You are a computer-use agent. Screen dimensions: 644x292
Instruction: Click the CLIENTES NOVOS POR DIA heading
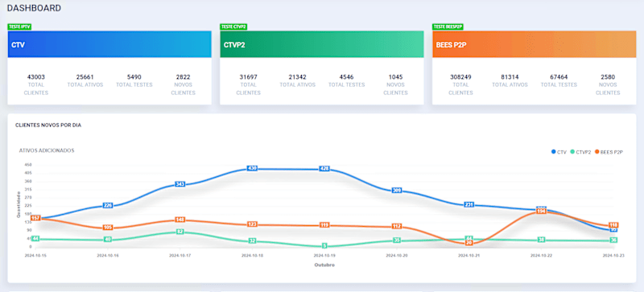(x=48, y=125)
